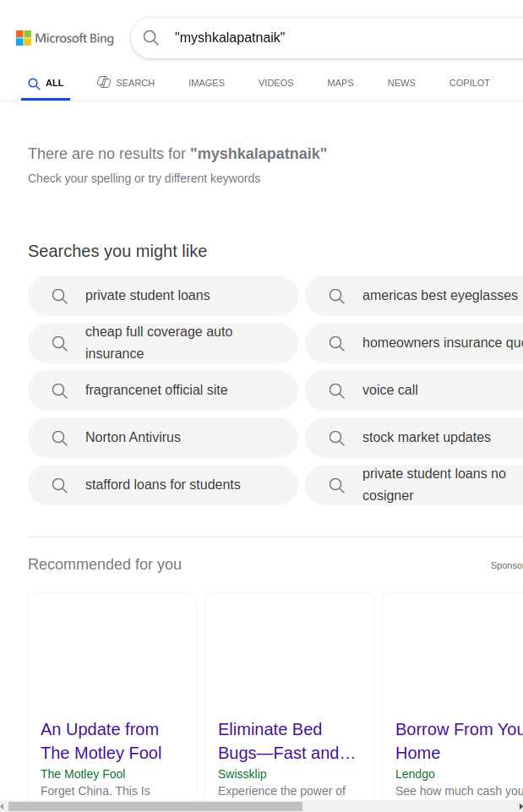Click magnifier icon beside stock market updates
The height and width of the screenshot is (812, 523).
(336, 438)
